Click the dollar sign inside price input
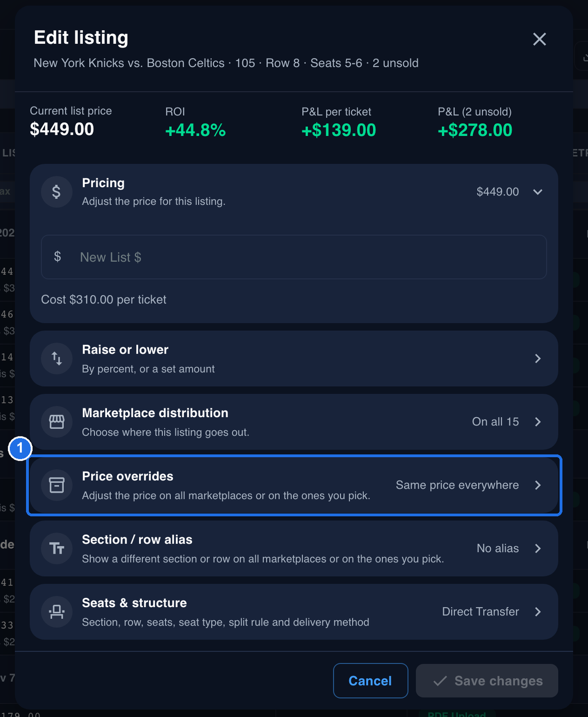Viewport: 588px width, 717px height. tap(57, 256)
